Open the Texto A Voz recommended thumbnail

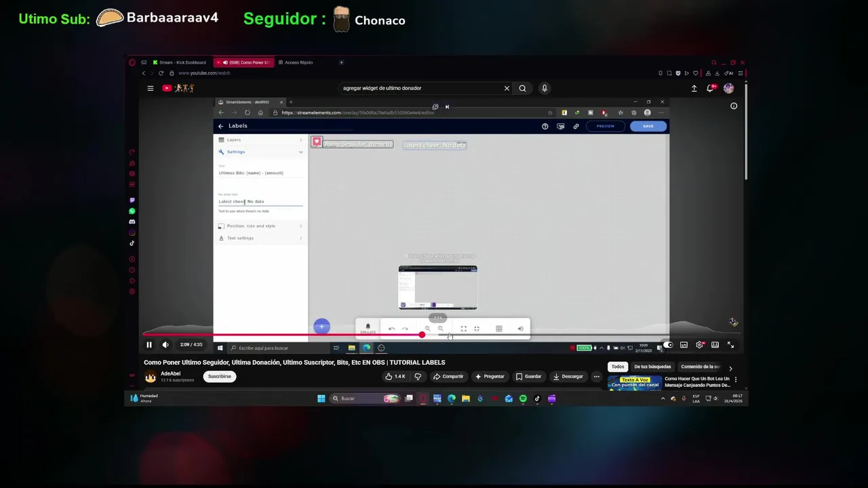(x=634, y=383)
